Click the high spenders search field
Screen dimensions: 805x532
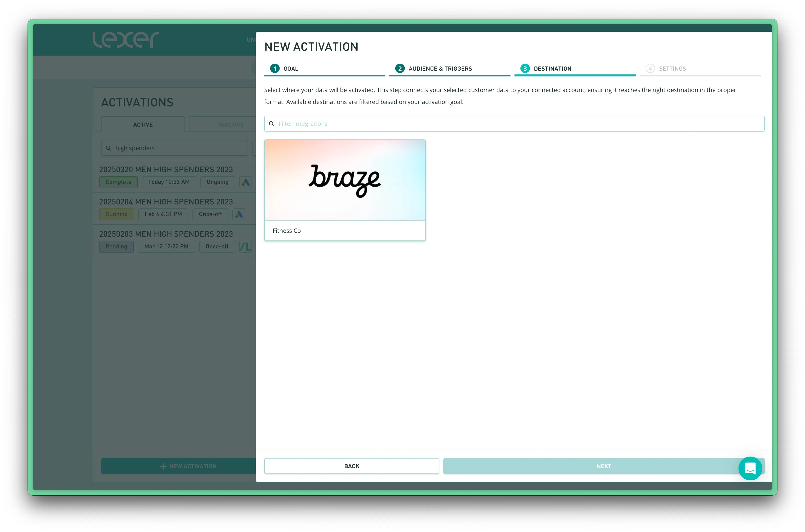point(180,148)
